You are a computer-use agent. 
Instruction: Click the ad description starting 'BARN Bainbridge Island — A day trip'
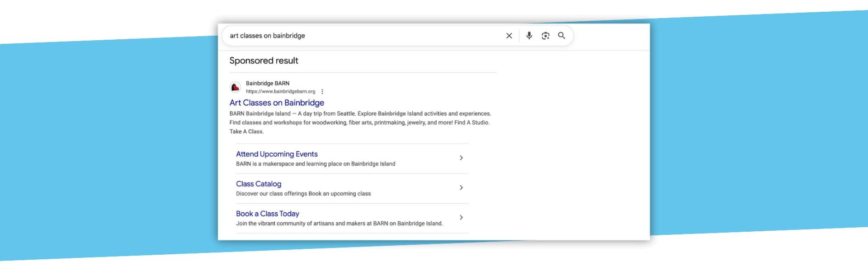pos(360,122)
